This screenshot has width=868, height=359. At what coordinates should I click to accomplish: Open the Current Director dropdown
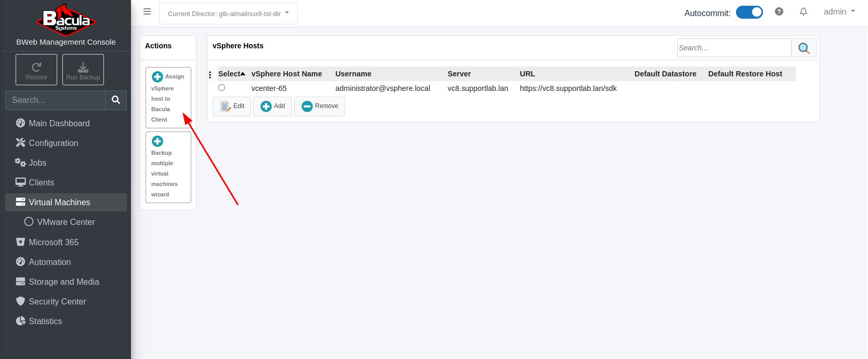click(x=228, y=14)
